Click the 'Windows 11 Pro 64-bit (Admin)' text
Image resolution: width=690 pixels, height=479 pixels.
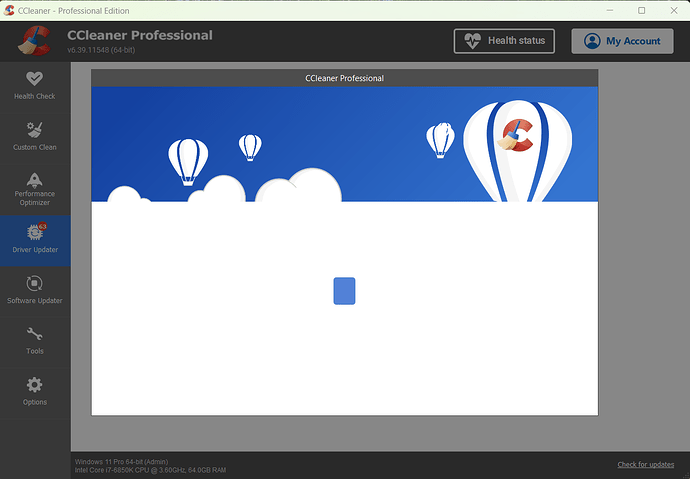tap(121, 462)
